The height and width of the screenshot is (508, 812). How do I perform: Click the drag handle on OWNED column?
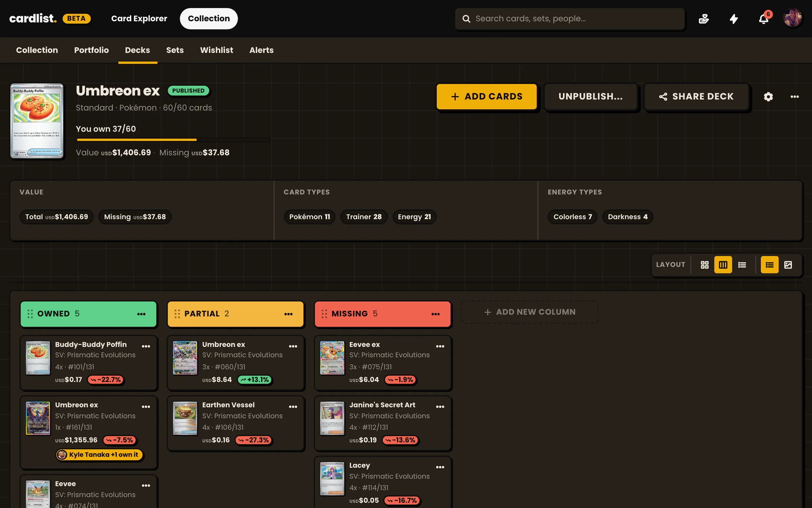30,314
